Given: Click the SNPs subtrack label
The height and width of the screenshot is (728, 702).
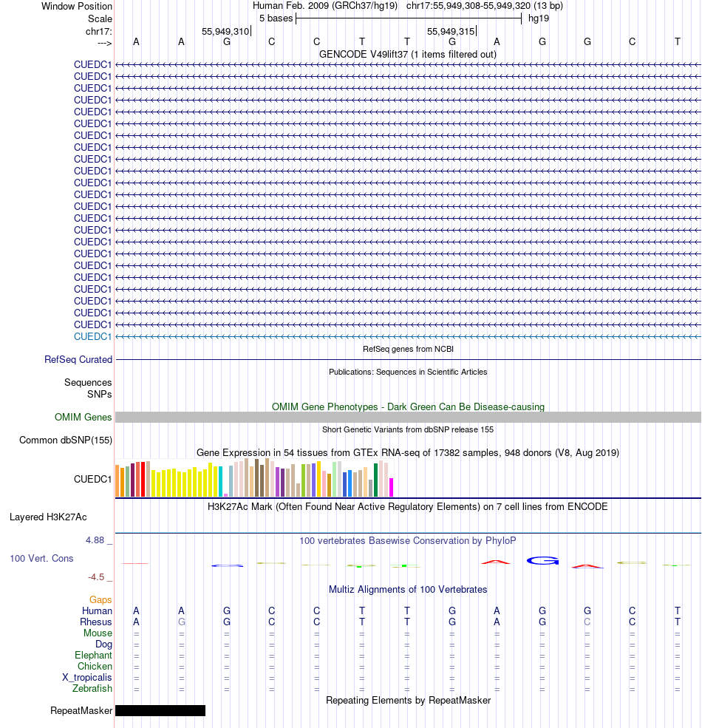Looking at the screenshot, I should (x=99, y=394).
